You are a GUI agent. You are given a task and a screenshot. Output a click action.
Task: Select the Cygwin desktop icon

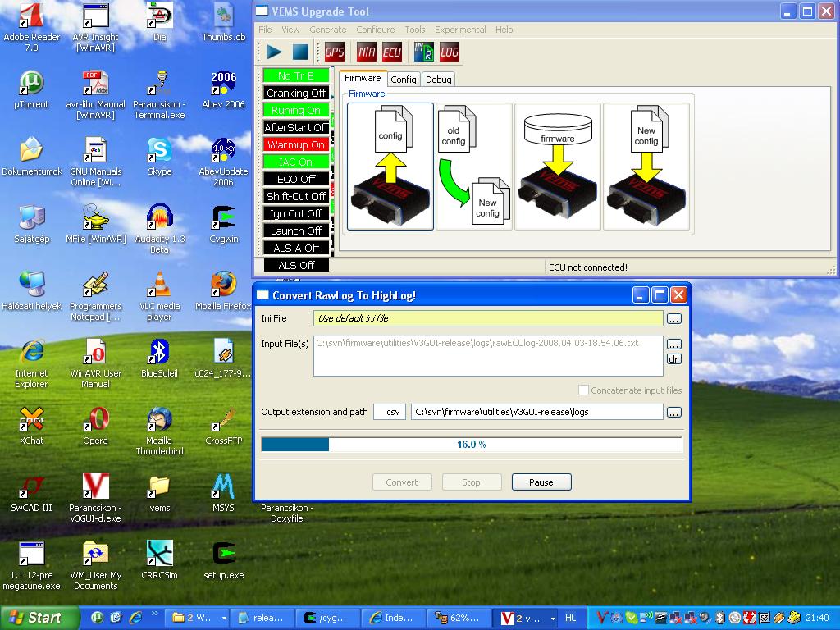(x=223, y=225)
